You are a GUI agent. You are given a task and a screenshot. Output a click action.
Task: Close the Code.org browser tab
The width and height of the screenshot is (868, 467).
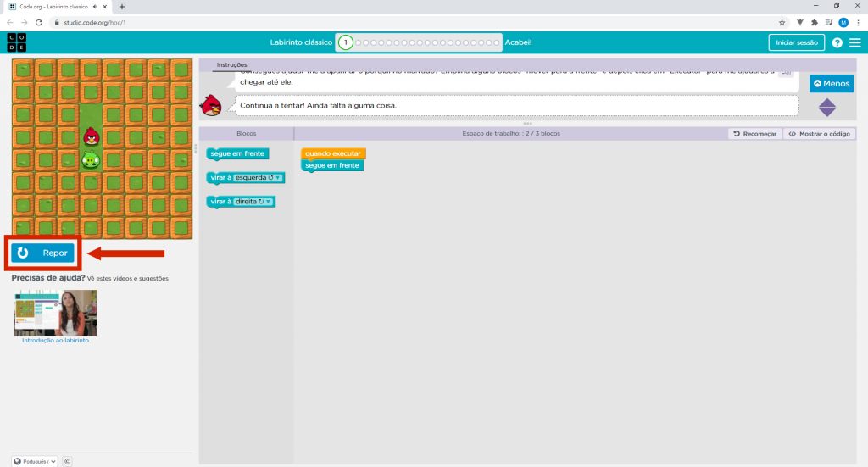click(104, 7)
